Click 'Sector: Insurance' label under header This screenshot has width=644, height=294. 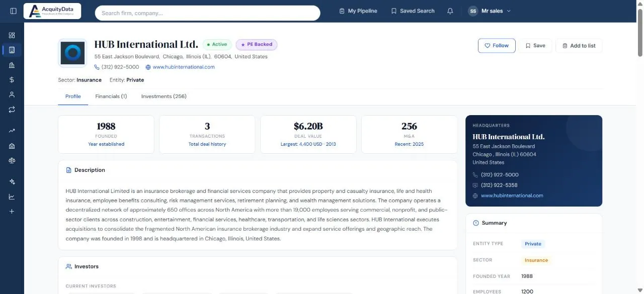coord(80,80)
